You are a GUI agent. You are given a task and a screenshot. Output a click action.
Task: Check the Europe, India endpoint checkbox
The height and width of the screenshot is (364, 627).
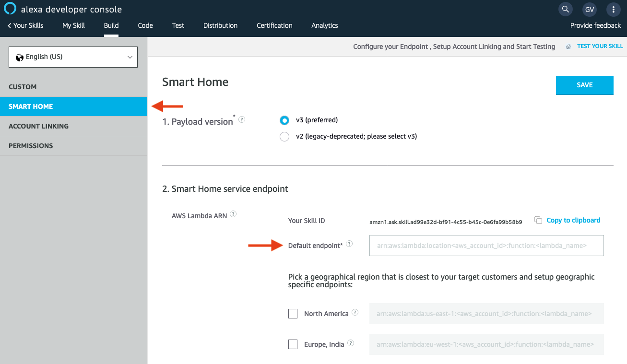coord(293,344)
